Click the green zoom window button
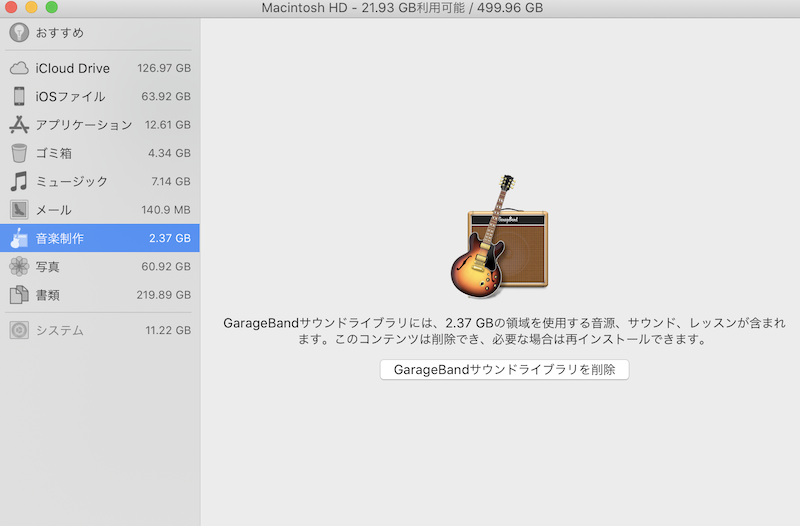800x526 pixels. pyautogui.click(x=52, y=8)
